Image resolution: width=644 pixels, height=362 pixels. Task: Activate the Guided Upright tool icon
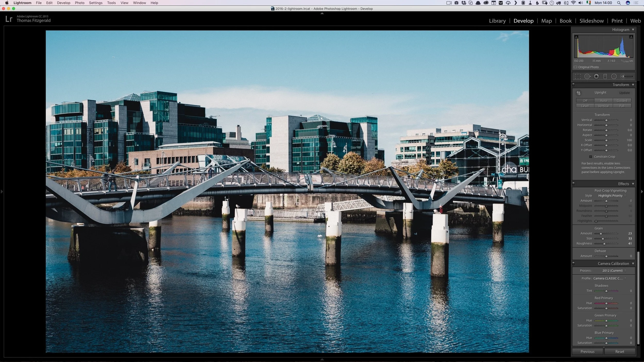click(579, 93)
